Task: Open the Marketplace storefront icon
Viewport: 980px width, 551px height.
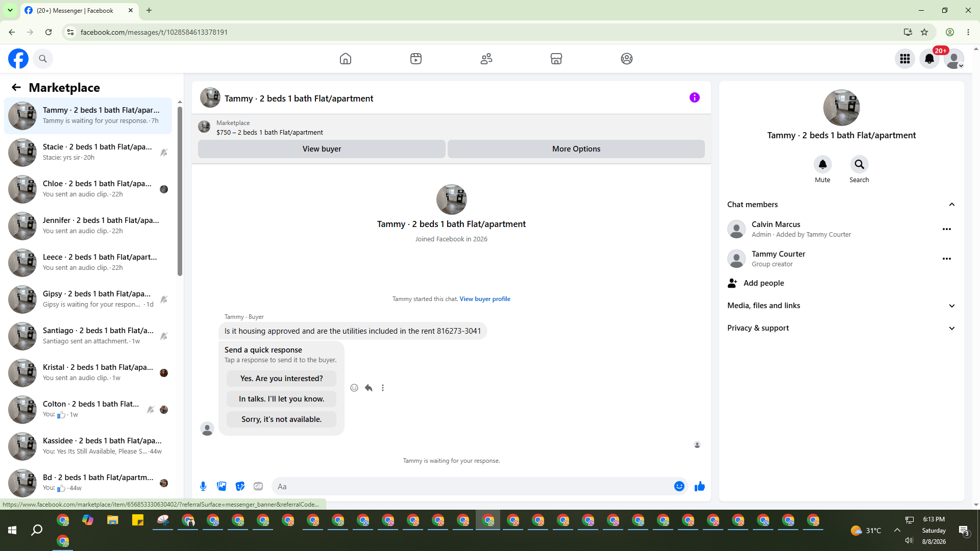Action: point(556,59)
